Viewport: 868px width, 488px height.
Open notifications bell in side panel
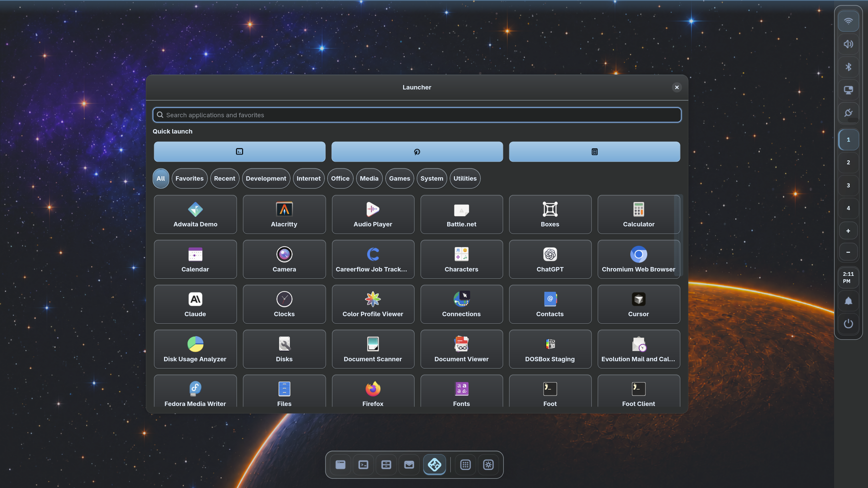pyautogui.click(x=848, y=301)
